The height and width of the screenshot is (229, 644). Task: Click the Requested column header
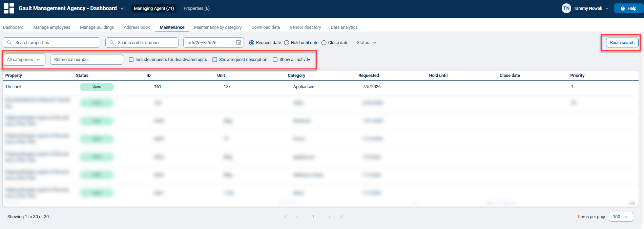pos(369,76)
